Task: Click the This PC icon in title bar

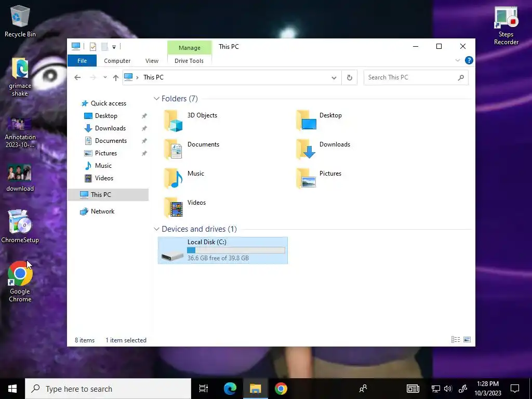Action: pyautogui.click(x=76, y=46)
